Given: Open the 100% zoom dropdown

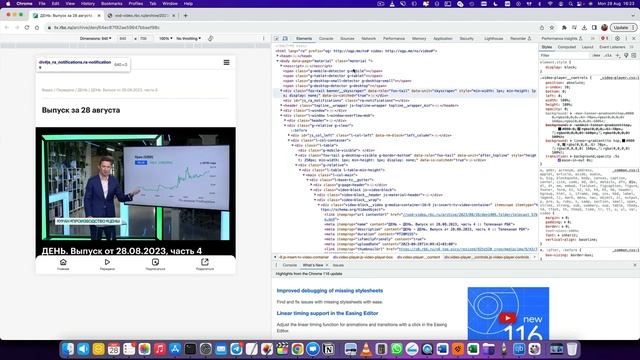Looking at the screenshot, I should [x=165, y=38].
